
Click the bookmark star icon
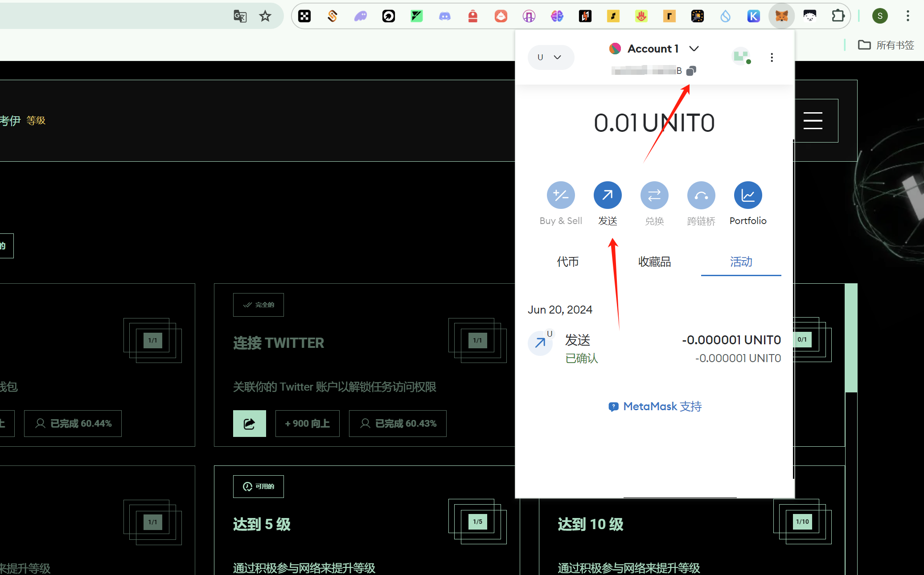point(265,16)
